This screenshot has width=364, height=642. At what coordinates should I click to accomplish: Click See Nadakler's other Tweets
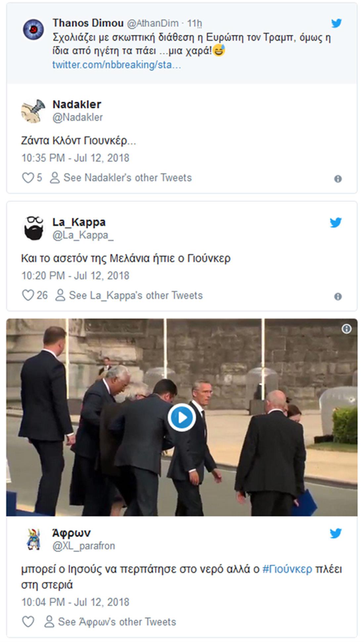click(x=127, y=178)
